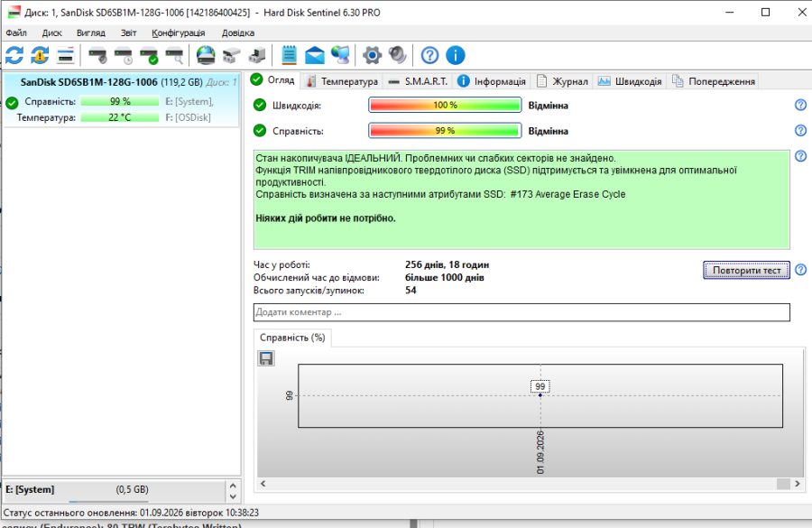Click the blue envelope e-mail icon
This screenshot has height=528, width=812.
pyautogui.click(x=314, y=55)
